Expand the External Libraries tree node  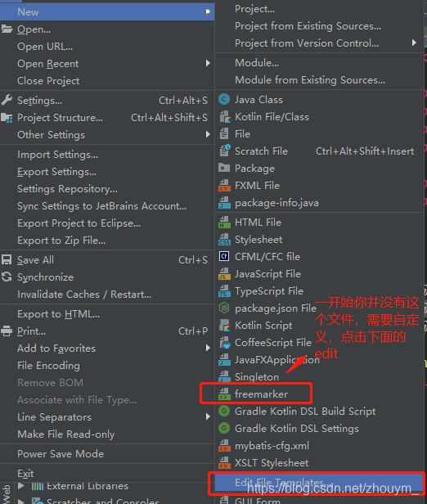(21, 485)
